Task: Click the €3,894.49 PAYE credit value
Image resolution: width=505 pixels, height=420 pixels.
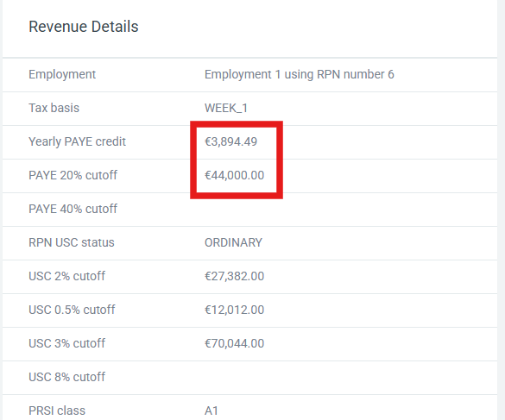Action: coord(231,141)
